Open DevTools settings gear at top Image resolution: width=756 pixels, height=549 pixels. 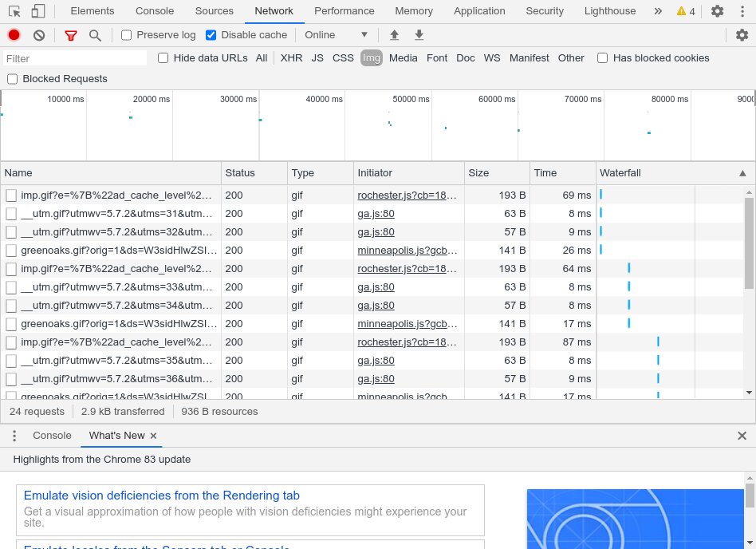point(718,11)
